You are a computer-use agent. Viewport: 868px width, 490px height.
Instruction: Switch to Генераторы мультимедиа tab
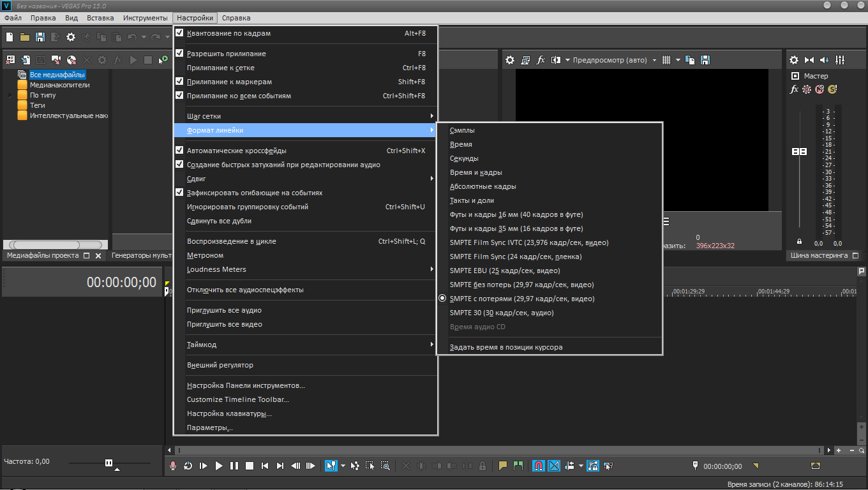[140, 255]
